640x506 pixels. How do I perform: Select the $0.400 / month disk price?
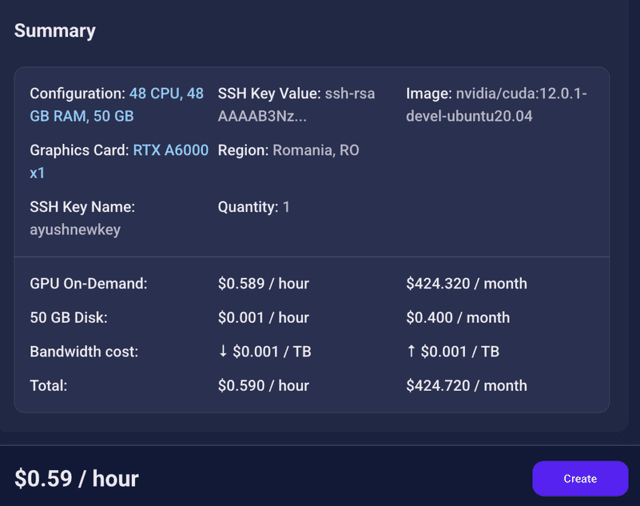[458, 317]
